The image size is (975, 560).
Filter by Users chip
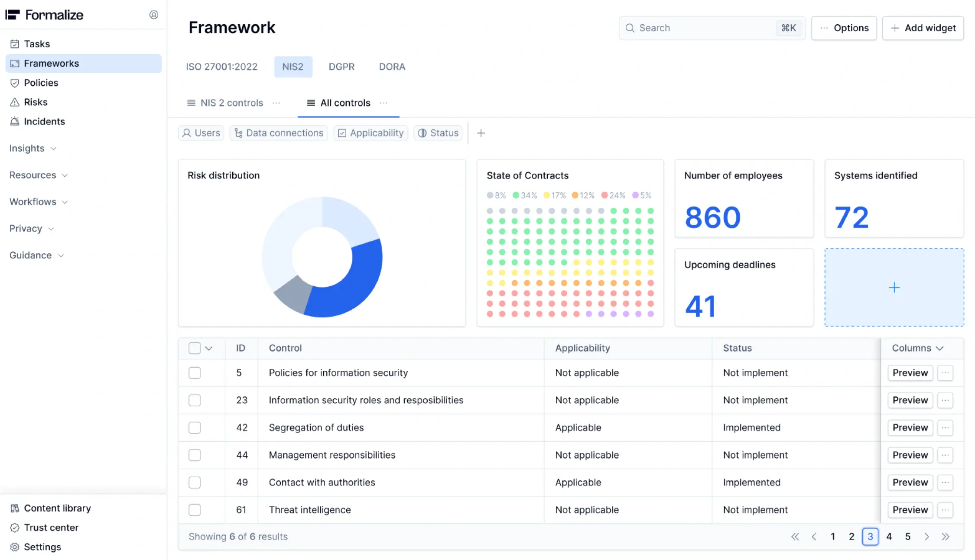coord(201,133)
